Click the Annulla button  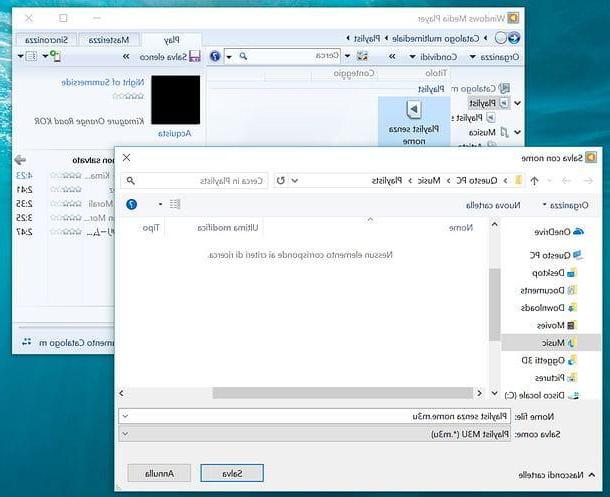(x=159, y=473)
